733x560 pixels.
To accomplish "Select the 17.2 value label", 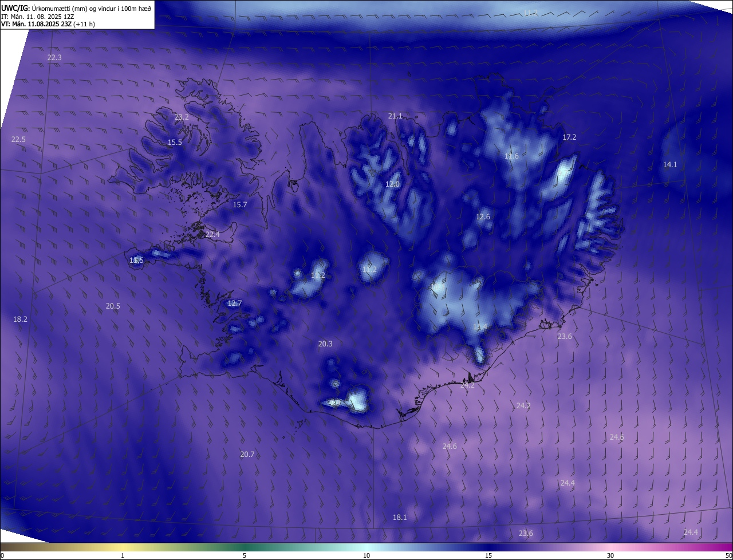I will (569, 137).
